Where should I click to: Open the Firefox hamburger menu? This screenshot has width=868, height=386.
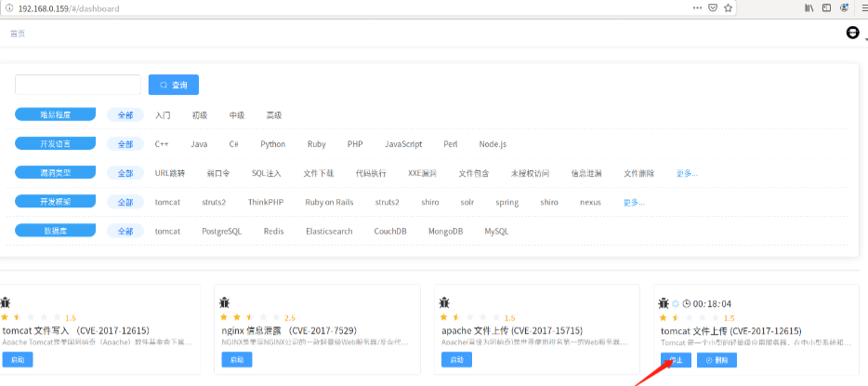tap(861, 7)
